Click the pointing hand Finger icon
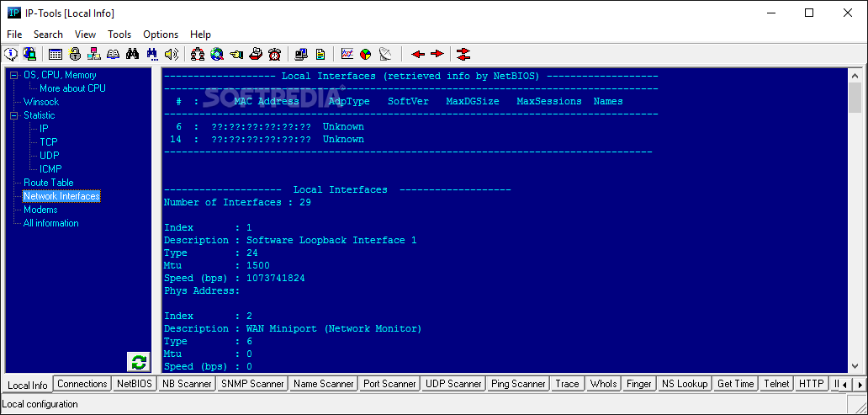 [x=236, y=54]
